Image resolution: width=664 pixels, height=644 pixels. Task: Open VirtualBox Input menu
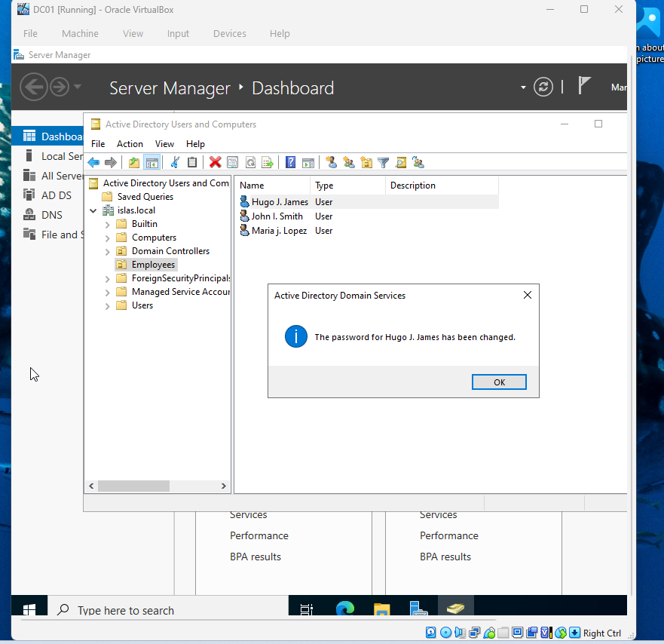click(178, 33)
